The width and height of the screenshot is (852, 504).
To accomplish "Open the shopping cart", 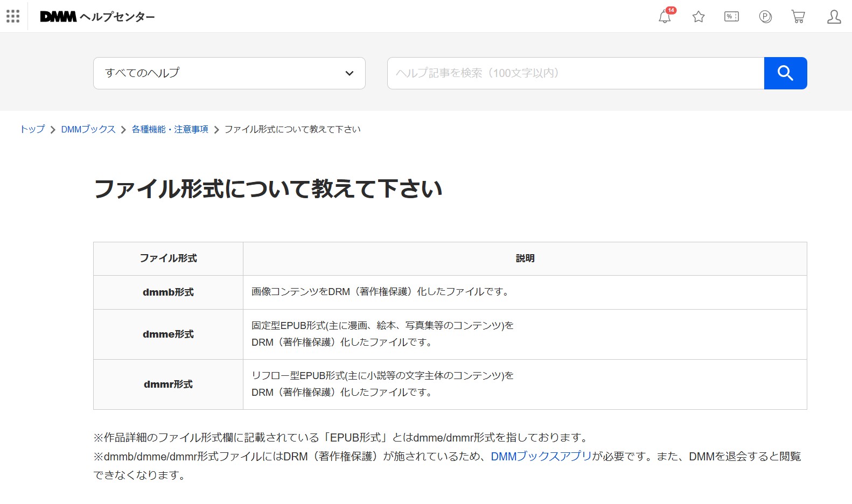I will [798, 17].
